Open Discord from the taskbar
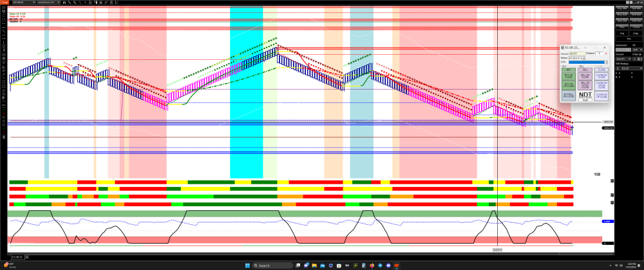The height and width of the screenshot is (270, 644). click(388, 265)
